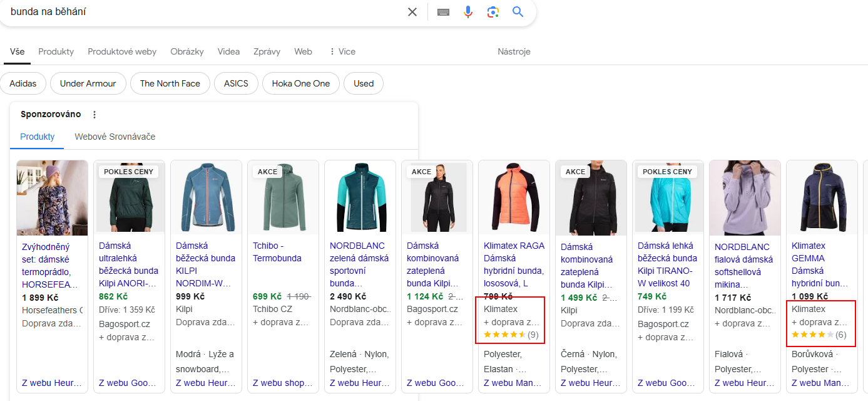Click the 2 490 Kč price
Screen dimensions: 868x401
click(x=348, y=296)
